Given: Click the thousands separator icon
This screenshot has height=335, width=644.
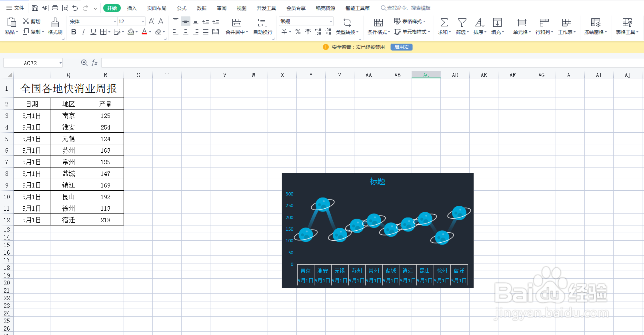Looking at the screenshot, I should pos(308,32).
